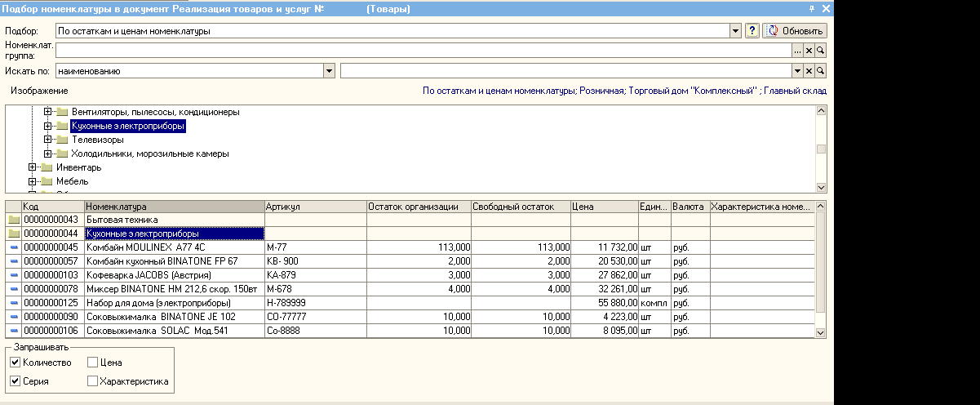Sort by the Код column header
Image resolution: width=980 pixels, height=405 pixels.
[53, 207]
